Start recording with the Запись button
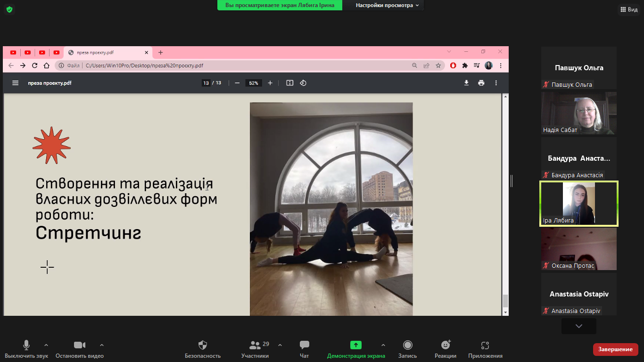This screenshot has height=362, width=644. [407, 346]
